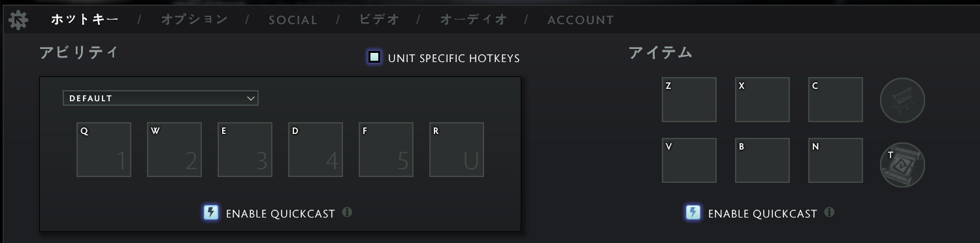Open the ACCOUNT tab

[581, 20]
